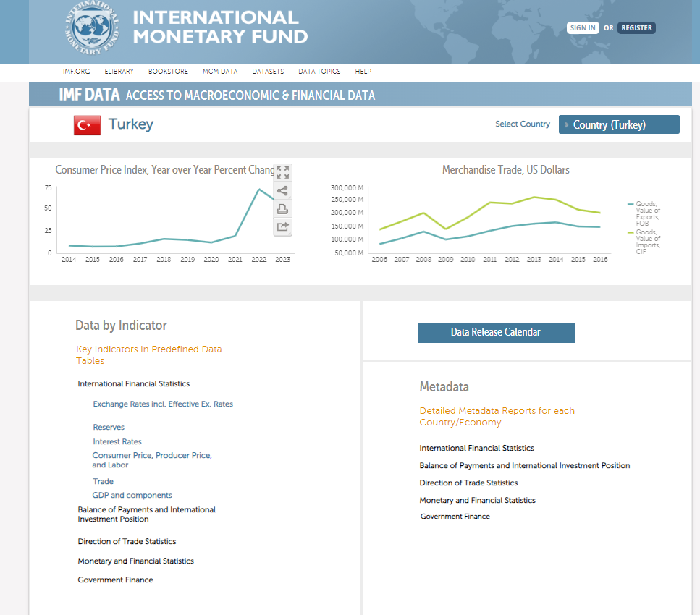
Task: Click the IMF DATA banner heading
Action: coord(89,95)
